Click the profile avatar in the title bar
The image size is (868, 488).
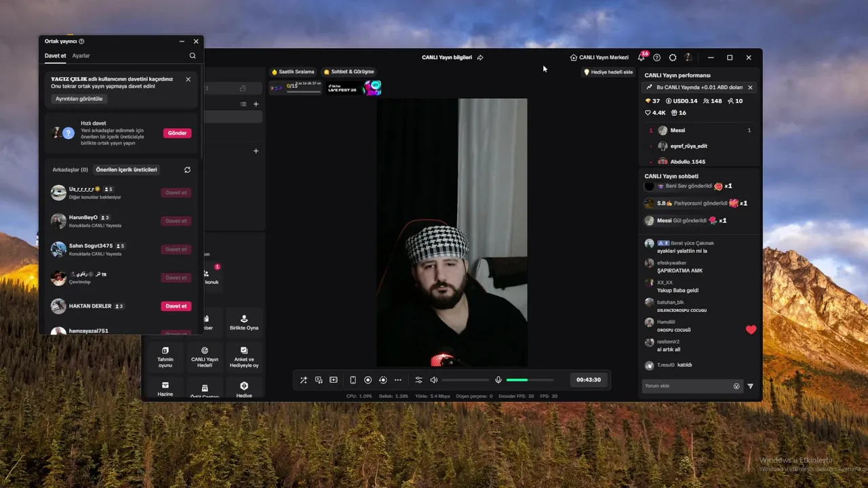click(x=688, y=58)
